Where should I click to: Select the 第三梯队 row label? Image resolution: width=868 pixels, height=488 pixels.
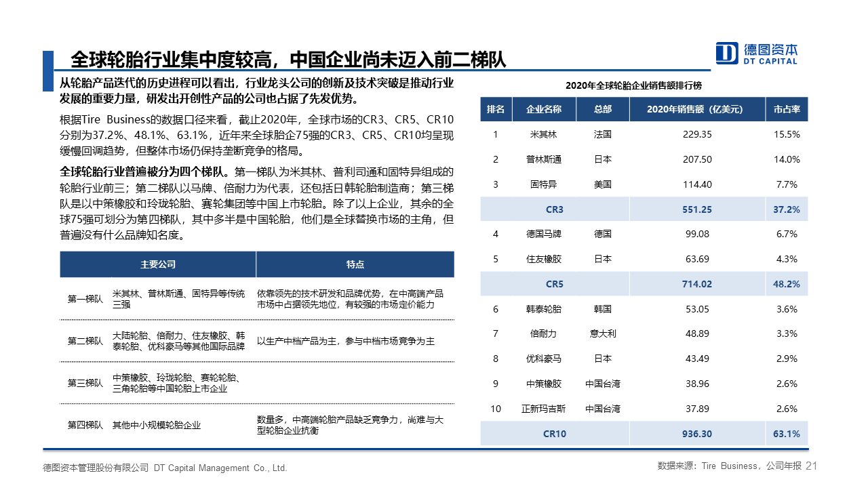(85, 383)
